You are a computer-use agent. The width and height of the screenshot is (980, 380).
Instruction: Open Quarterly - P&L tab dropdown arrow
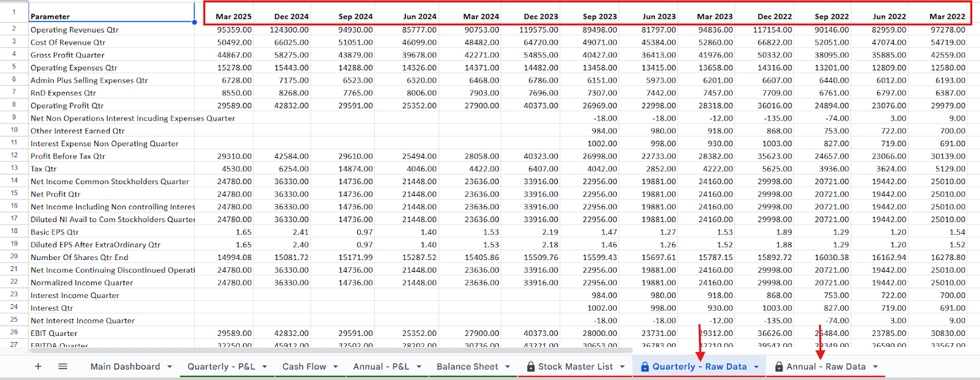coord(265,367)
